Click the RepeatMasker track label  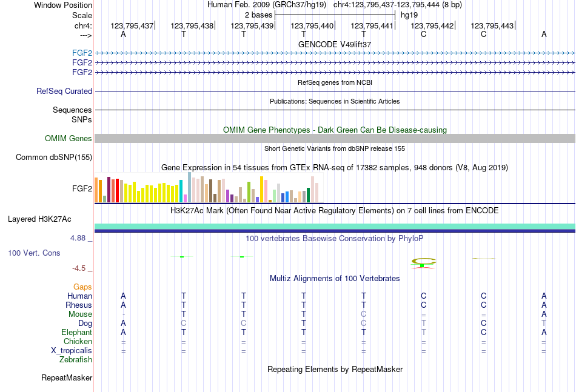[67, 377]
